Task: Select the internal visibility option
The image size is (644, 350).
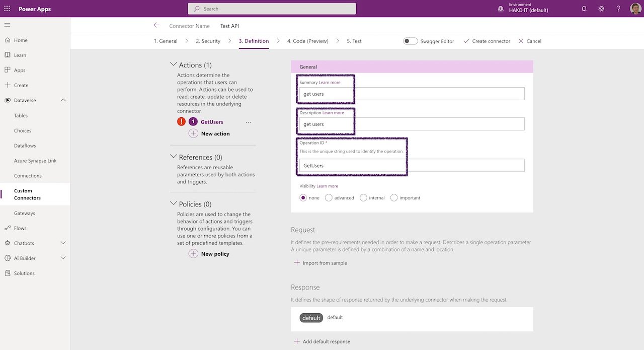Action: 363,198
